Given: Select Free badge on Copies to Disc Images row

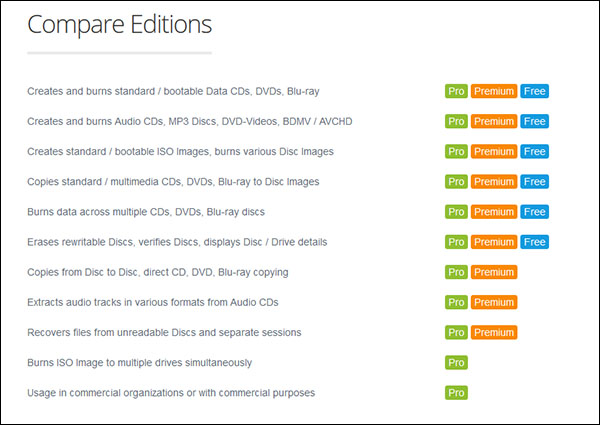Looking at the screenshot, I should click(x=534, y=182).
